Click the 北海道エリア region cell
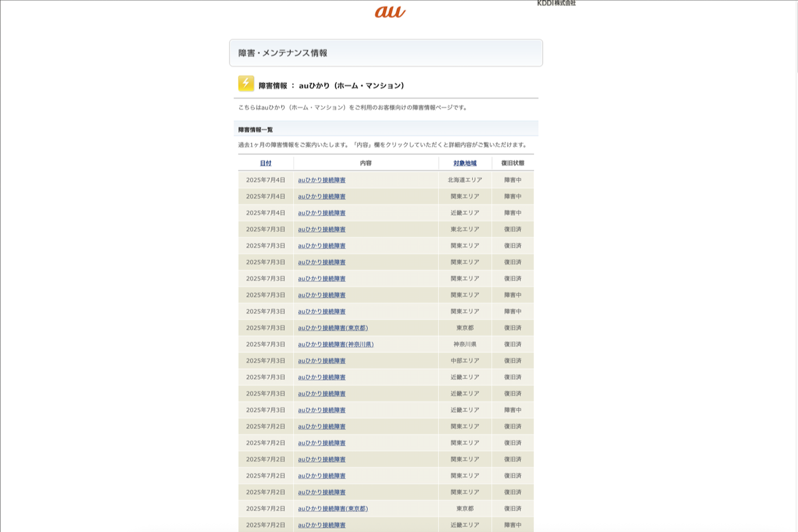 (x=465, y=180)
